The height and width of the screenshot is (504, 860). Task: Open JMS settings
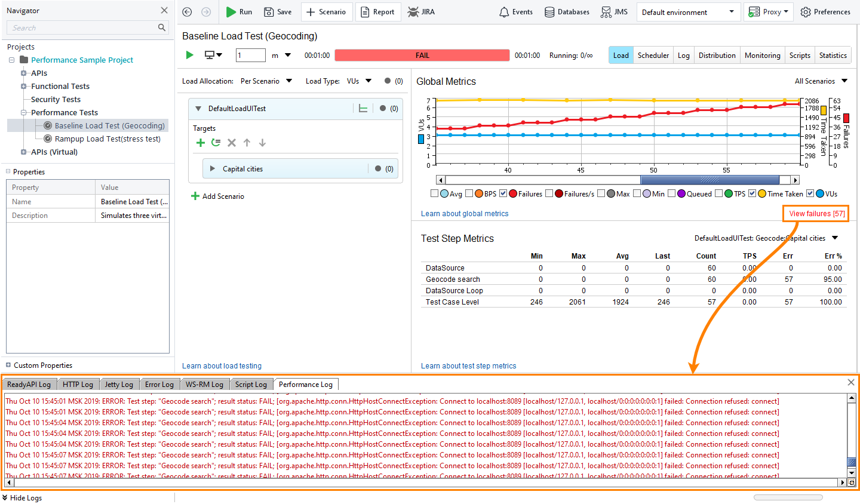[614, 11]
